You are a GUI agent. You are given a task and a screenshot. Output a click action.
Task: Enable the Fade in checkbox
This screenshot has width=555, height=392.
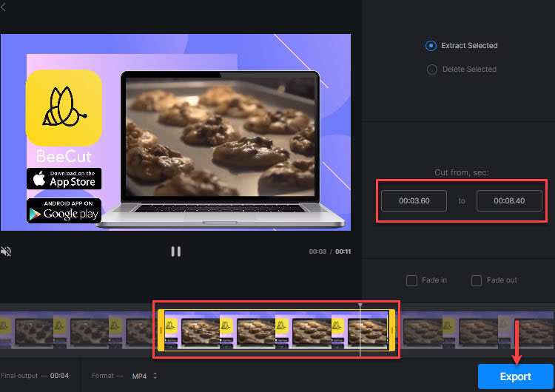point(411,280)
